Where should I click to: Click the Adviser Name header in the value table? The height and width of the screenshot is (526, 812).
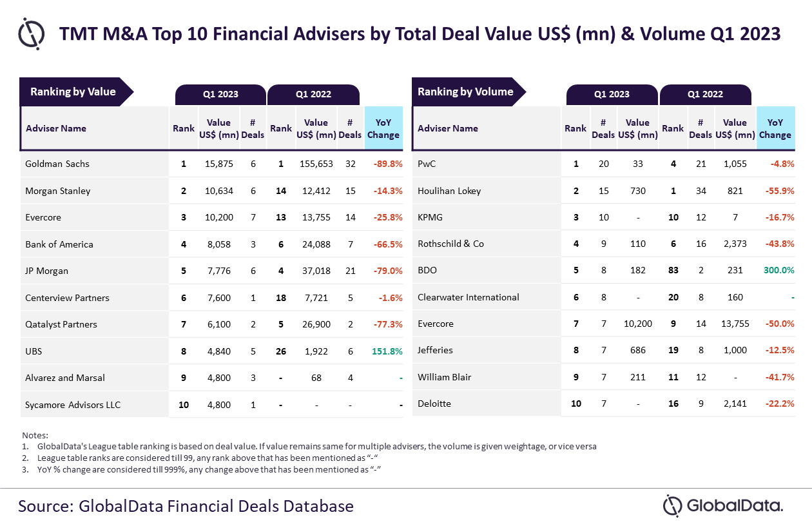pyautogui.click(x=56, y=128)
